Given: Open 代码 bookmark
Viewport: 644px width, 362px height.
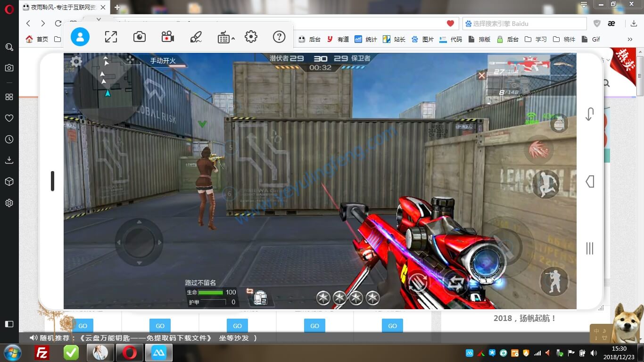Looking at the screenshot, I should [x=451, y=40].
